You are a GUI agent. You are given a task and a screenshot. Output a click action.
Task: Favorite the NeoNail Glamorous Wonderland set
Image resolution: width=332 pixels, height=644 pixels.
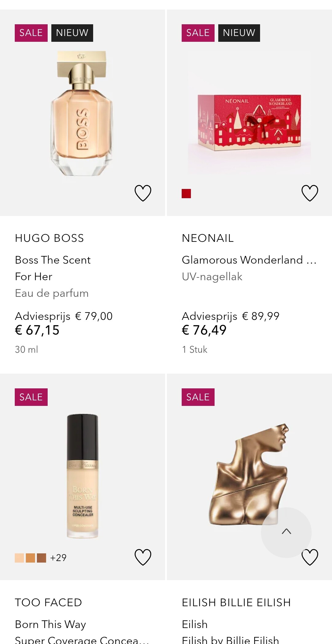[x=310, y=193]
